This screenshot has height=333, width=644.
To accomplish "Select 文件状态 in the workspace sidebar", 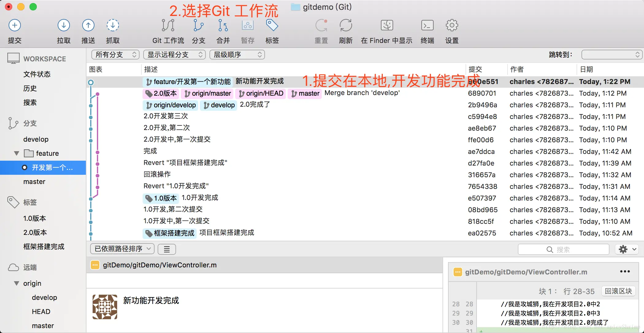I will (x=37, y=74).
